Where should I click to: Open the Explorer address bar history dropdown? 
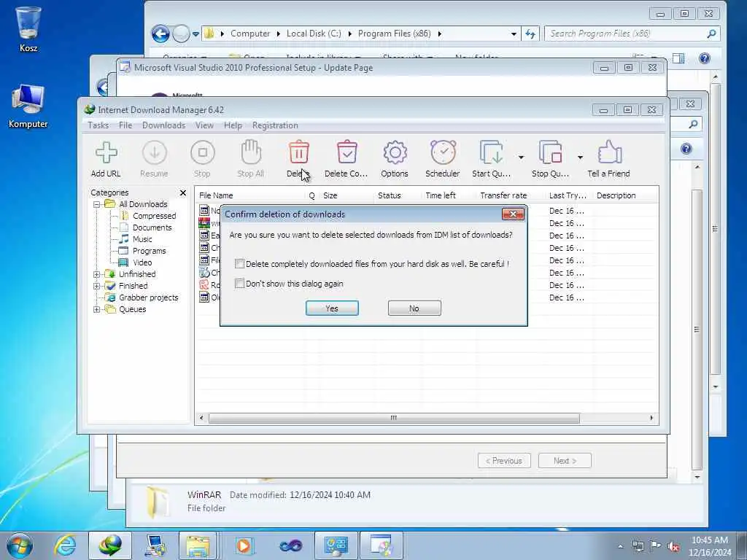tap(514, 34)
